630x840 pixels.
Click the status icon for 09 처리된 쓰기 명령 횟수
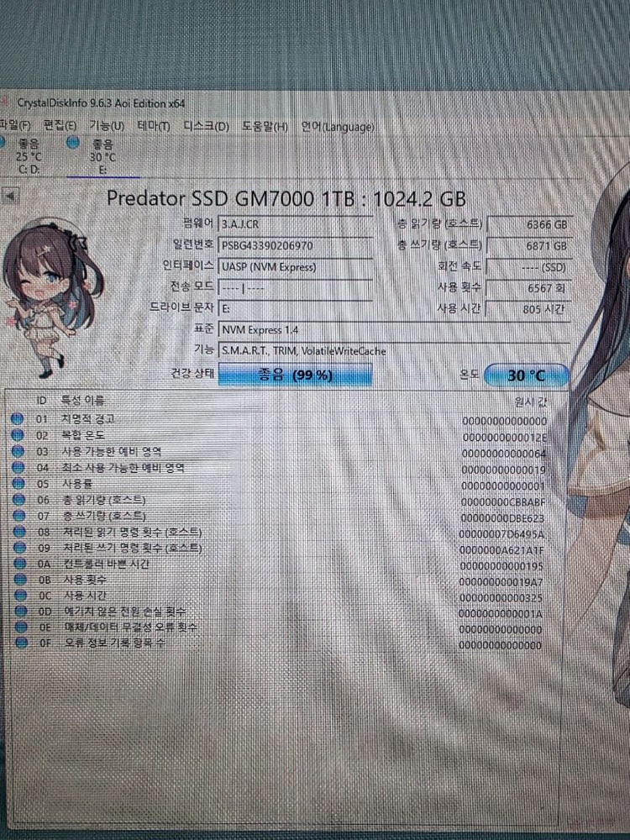click(x=20, y=548)
